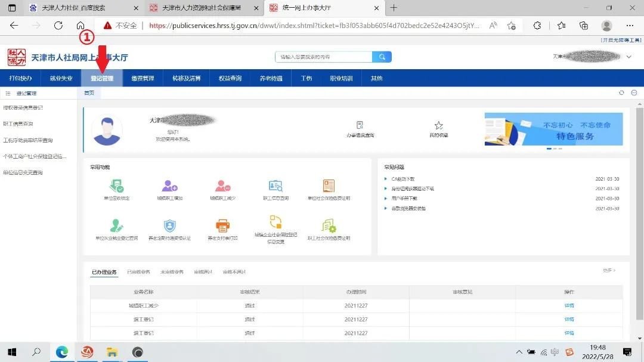This screenshot has width=644, height=362.
Task: Expand 更多 in the business list
Action: (x=609, y=270)
